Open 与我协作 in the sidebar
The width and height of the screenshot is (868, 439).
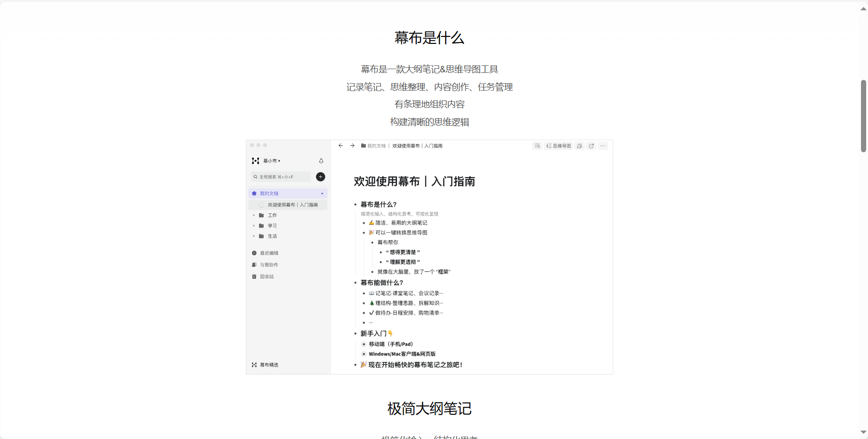click(269, 265)
